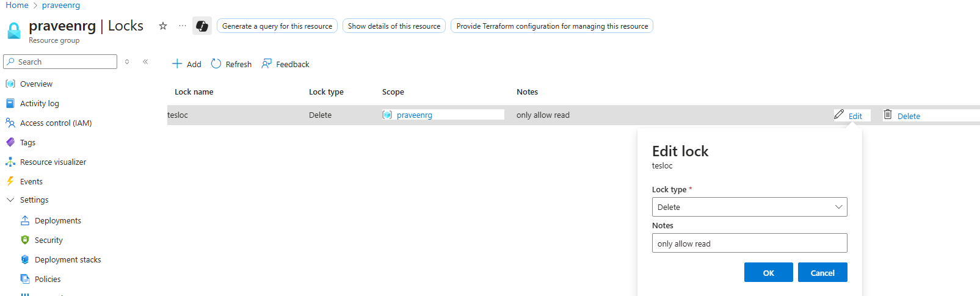Viewport: 980px width, 296px height.
Task: Open Tags in the sidebar
Action: click(x=27, y=142)
